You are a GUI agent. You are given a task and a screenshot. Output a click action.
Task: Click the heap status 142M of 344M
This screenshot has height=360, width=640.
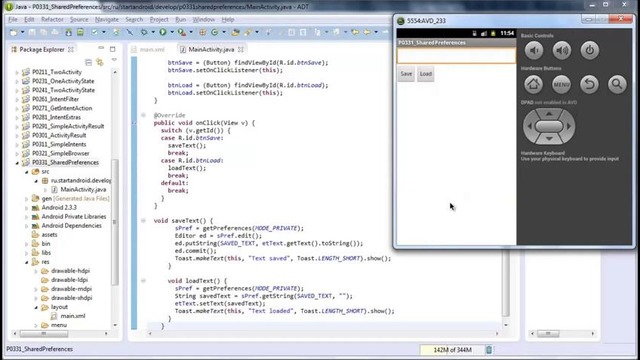coord(452,350)
